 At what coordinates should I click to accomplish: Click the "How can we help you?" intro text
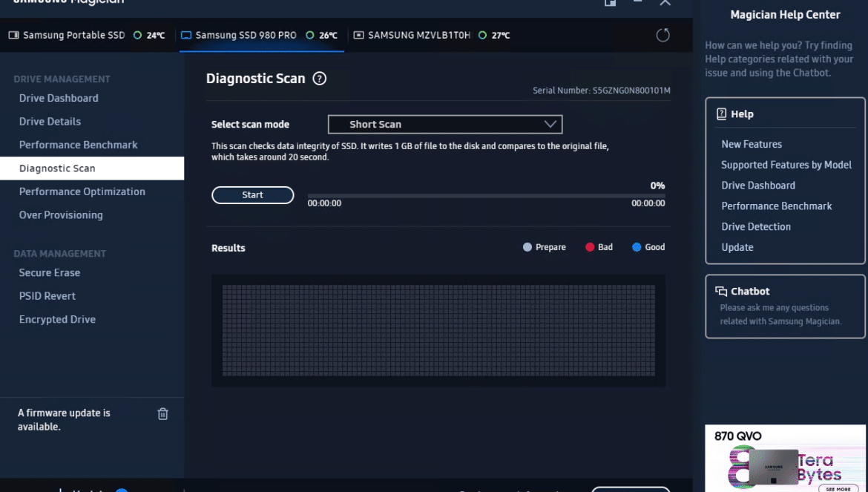tap(779, 59)
